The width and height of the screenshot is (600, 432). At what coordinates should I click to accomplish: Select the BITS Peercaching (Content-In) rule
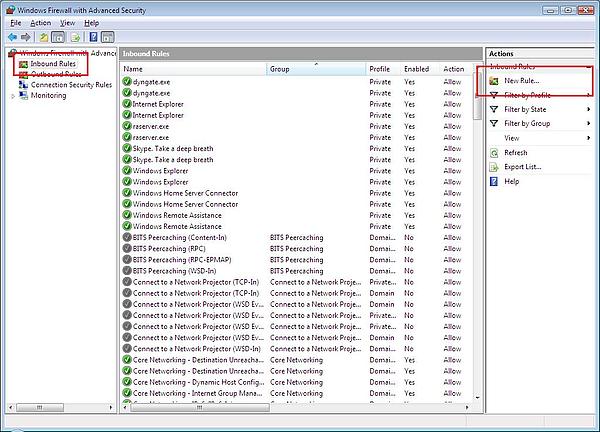point(180,238)
